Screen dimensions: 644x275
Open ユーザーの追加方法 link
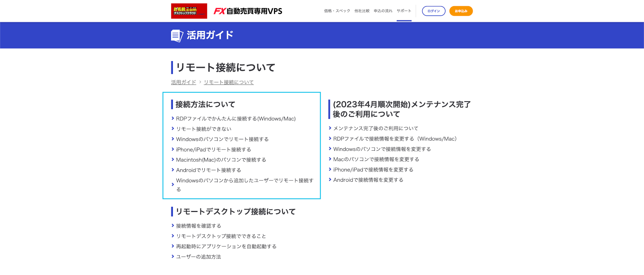click(x=198, y=257)
